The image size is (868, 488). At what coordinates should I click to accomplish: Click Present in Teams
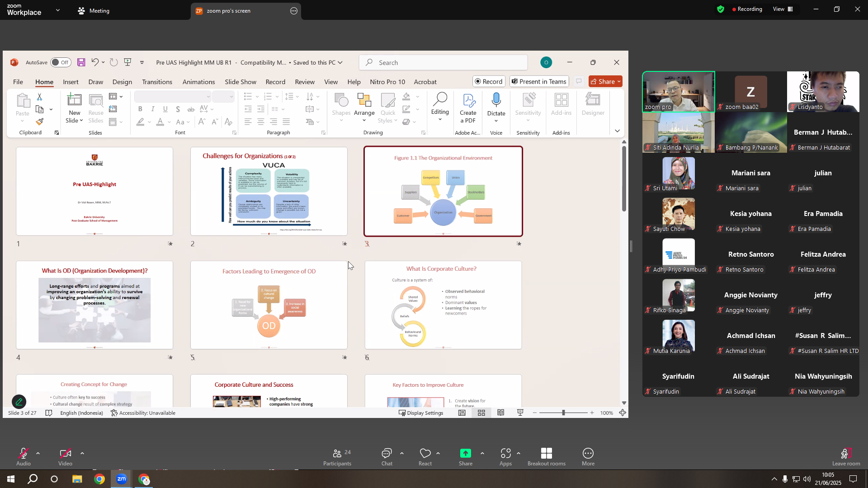point(539,81)
